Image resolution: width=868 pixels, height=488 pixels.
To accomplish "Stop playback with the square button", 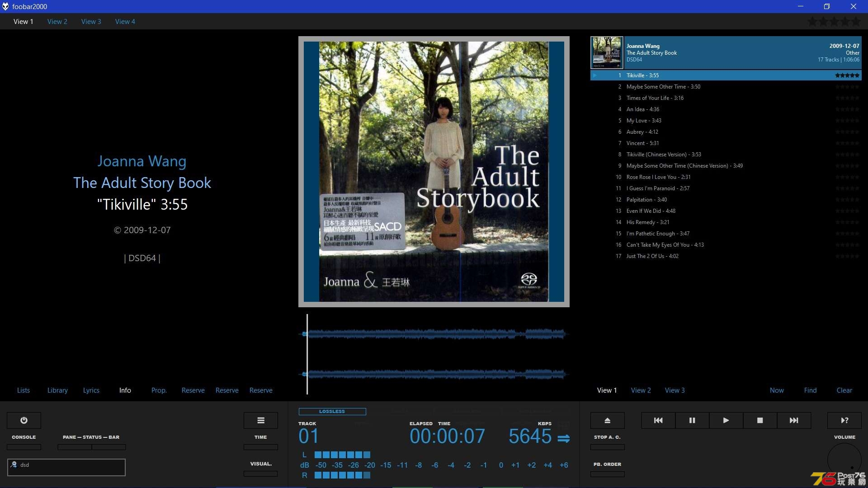I will point(760,420).
